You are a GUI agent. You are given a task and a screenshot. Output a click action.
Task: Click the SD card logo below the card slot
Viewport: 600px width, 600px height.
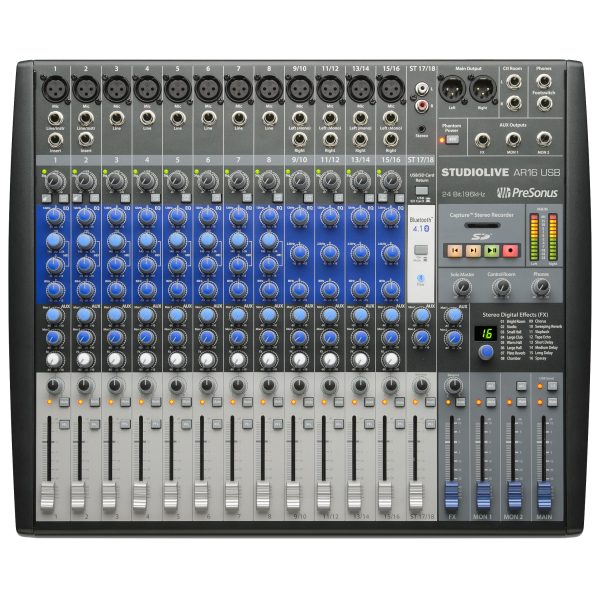tap(481, 236)
